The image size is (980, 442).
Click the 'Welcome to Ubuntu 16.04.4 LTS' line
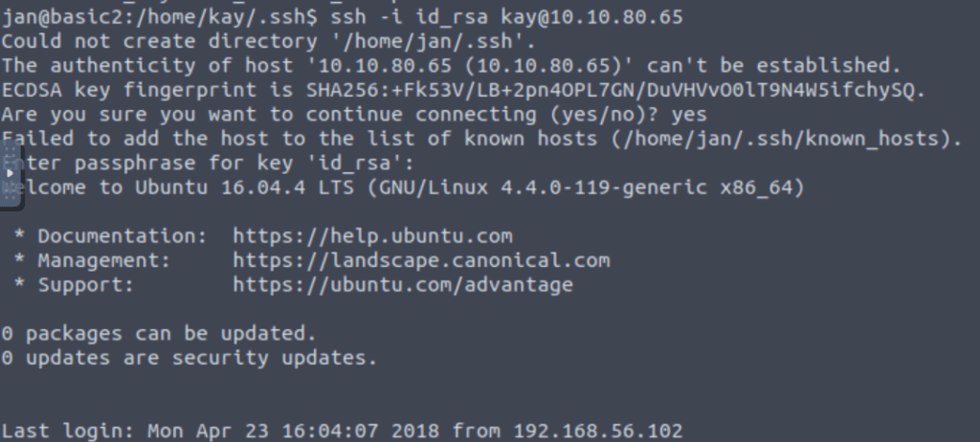[x=402, y=187]
